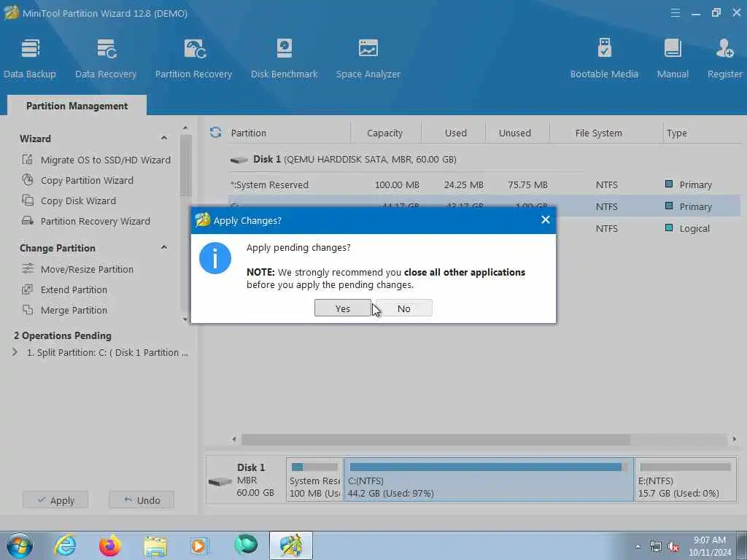Collapse the Change Partition section
This screenshot has height=560, width=747.
tap(164, 248)
